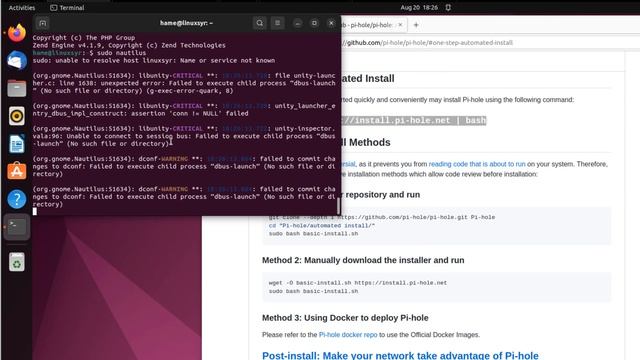Follow the 'reading code that is about to run' link
Viewport: 640px width, 360px height.
pos(477,164)
